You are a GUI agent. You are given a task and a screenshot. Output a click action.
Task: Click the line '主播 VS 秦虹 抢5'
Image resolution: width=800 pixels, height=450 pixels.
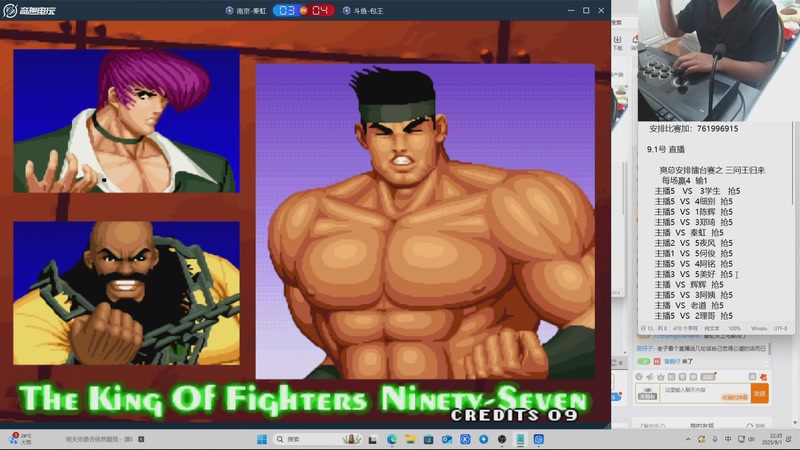[x=689, y=233]
